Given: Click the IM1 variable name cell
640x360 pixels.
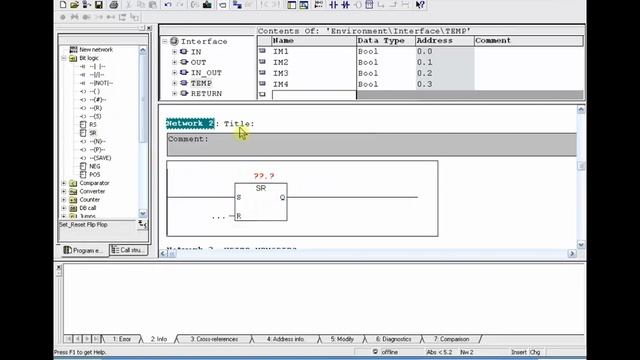Looking at the screenshot, I should click(313, 51).
